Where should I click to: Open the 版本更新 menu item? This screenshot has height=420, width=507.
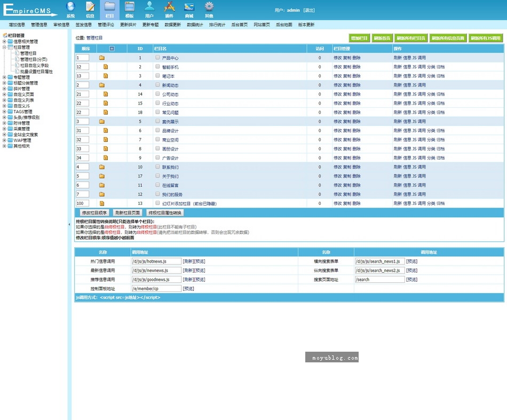click(306, 25)
